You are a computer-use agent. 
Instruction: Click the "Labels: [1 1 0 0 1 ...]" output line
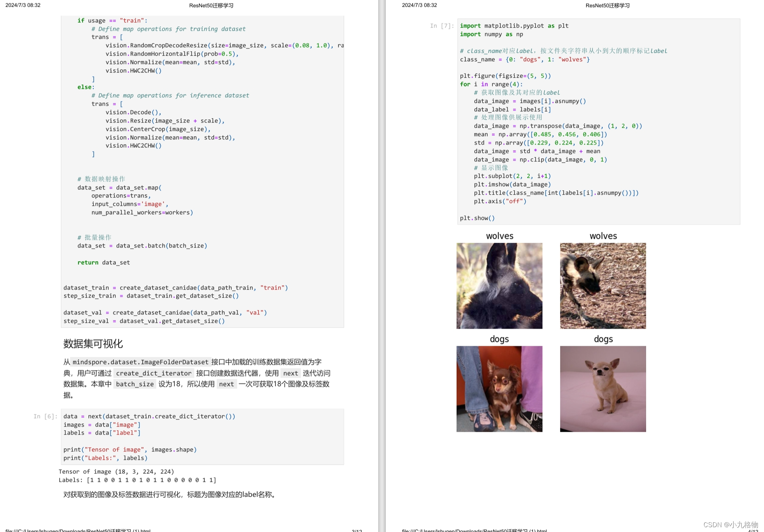[137, 480]
